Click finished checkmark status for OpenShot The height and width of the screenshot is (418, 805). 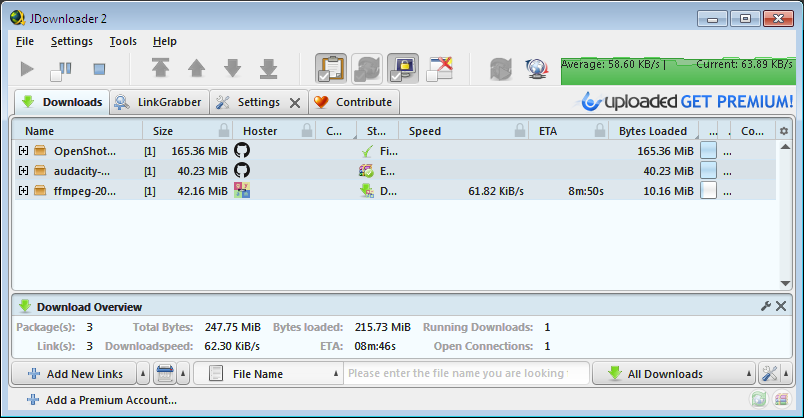pyautogui.click(x=367, y=151)
